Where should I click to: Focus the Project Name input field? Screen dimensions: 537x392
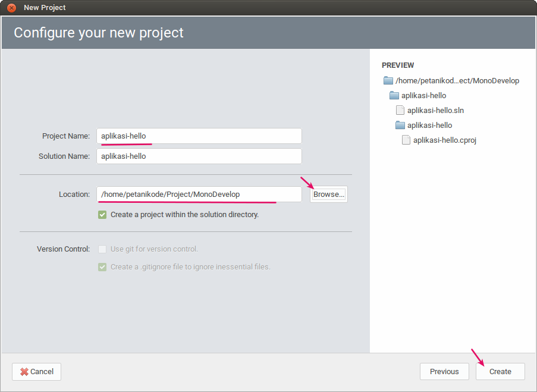pos(199,136)
